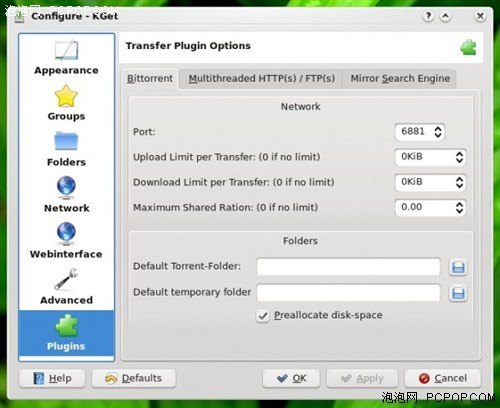Select the Groups star icon
500x408 pixels.
66,96
